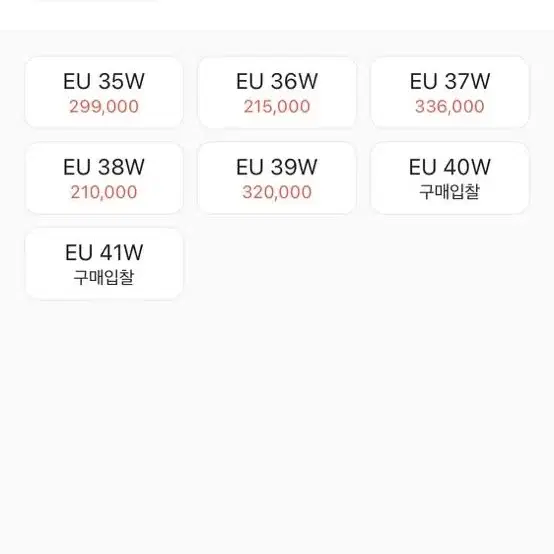Viewport: 554px width, 554px height.
Task: Choose size EU 39W
Action: [x=277, y=178]
